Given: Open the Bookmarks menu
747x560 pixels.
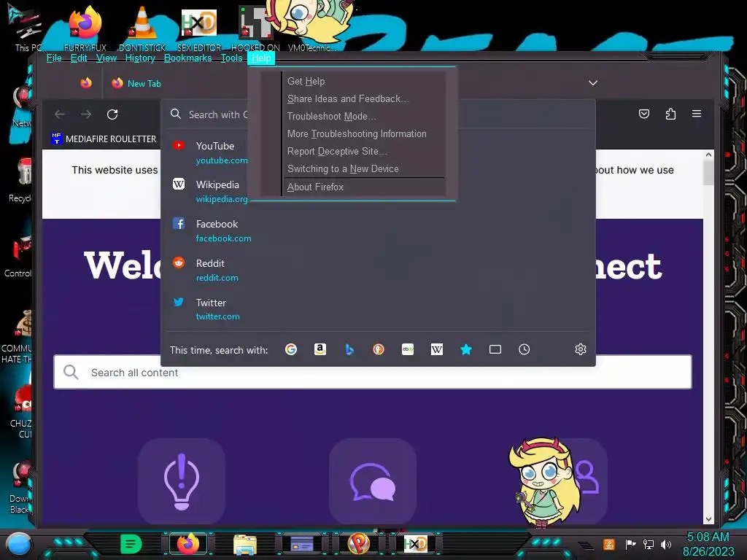Looking at the screenshot, I should pos(187,58).
